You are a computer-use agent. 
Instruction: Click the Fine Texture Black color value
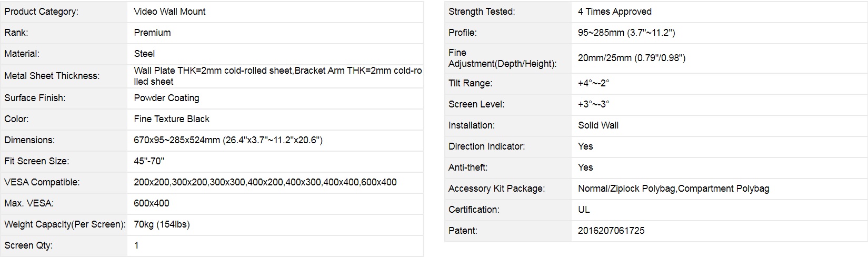[x=172, y=119]
